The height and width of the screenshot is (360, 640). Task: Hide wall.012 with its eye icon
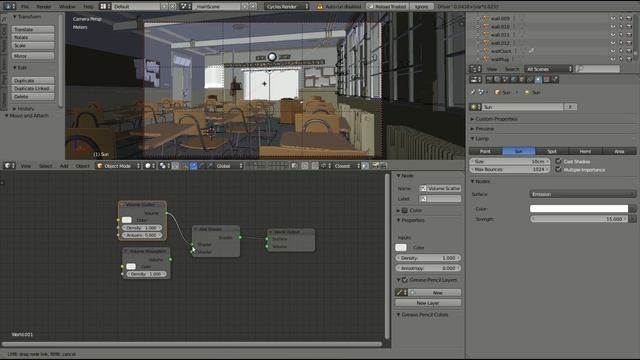tap(613, 43)
